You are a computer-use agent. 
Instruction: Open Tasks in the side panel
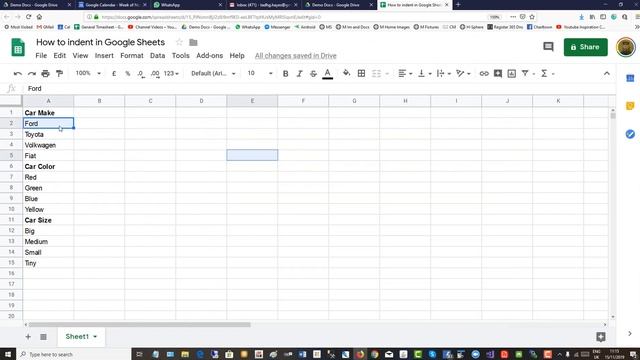point(630,134)
